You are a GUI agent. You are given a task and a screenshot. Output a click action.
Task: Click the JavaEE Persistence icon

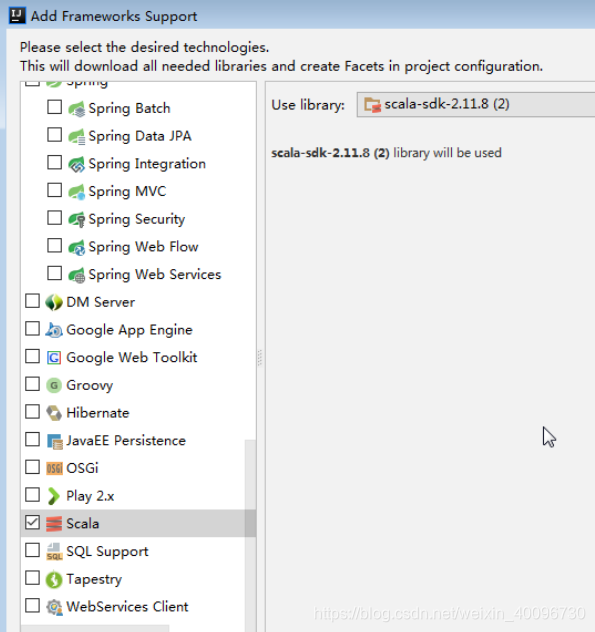click(x=54, y=441)
